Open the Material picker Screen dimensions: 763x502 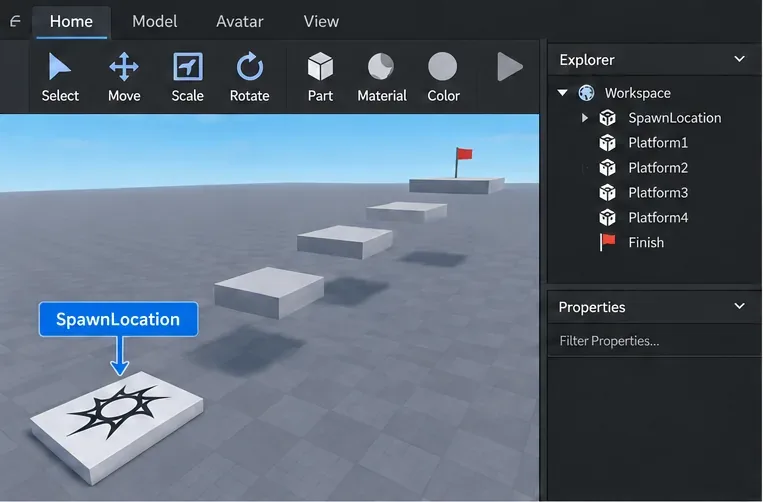coord(382,77)
